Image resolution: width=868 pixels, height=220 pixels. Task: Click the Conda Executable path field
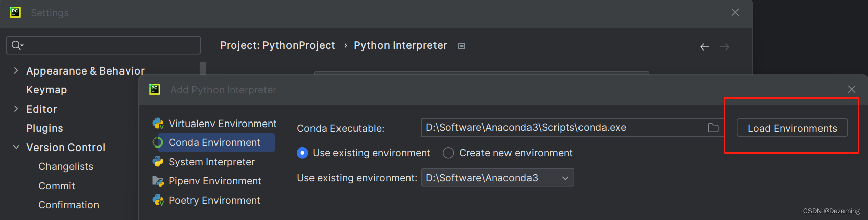point(562,128)
